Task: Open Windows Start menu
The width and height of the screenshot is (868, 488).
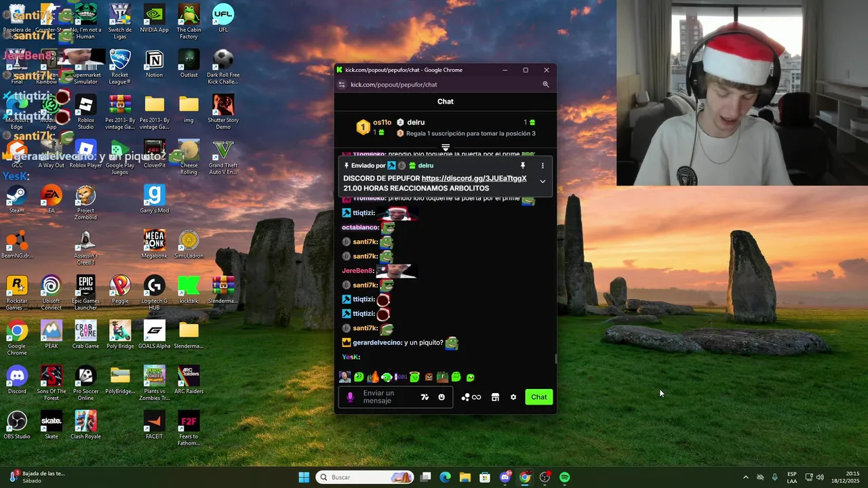Action: click(x=304, y=477)
